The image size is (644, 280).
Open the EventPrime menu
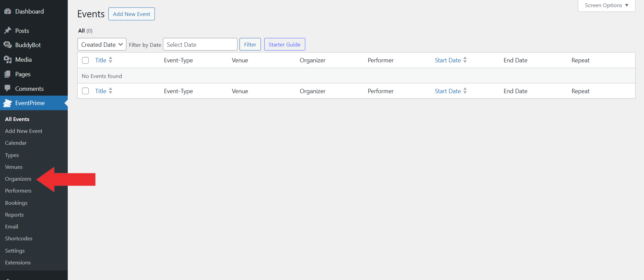point(34,103)
